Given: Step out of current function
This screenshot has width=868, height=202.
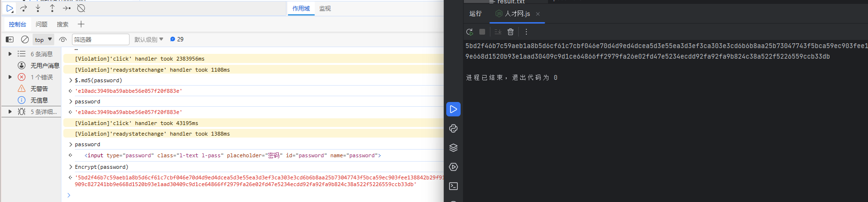Looking at the screenshot, I should (52, 8).
